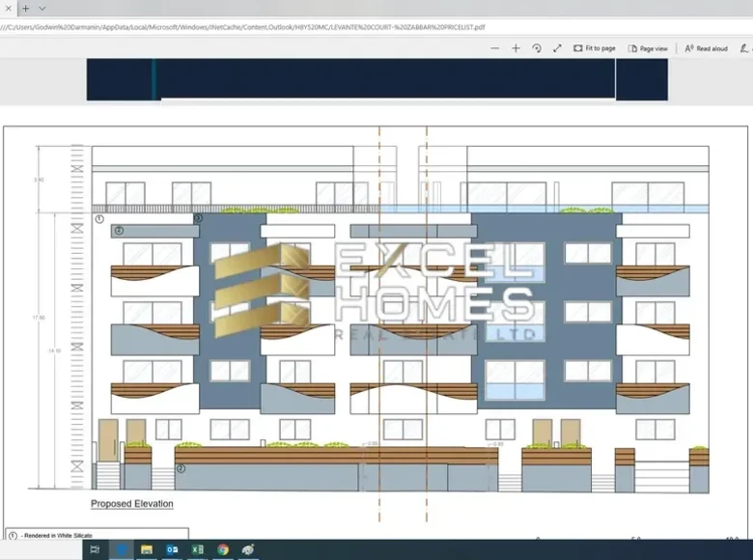Enter full screen with expand arrows icon
Image resolution: width=753 pixels, height=560 pixels.
click(557, 48)
